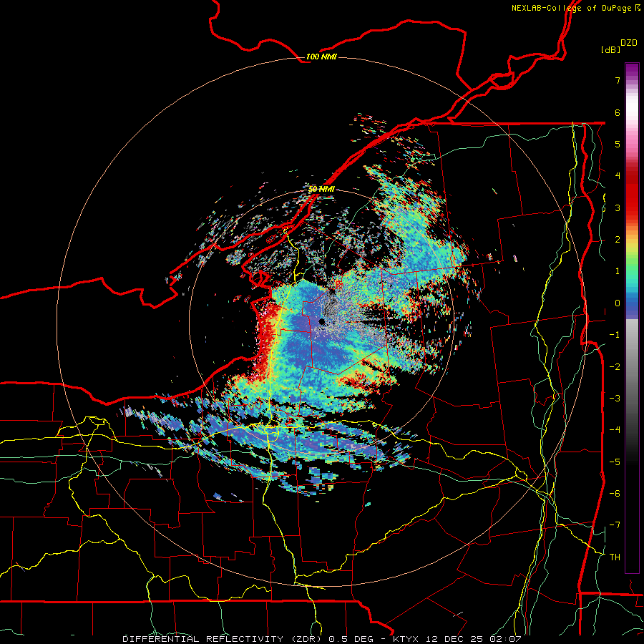Click the [dB] units label

(x=611, y=49)
